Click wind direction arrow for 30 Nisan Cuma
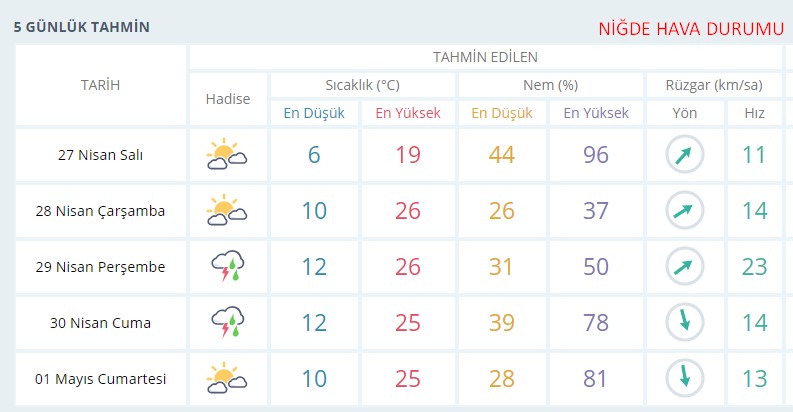 [685, 323]
